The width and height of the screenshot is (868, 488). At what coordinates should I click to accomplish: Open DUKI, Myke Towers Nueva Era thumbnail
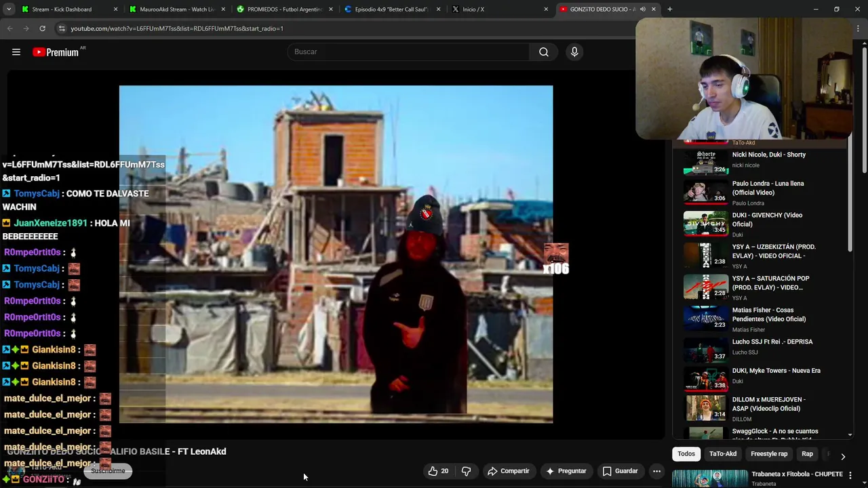pyautogui.click(x=705, y=379)
